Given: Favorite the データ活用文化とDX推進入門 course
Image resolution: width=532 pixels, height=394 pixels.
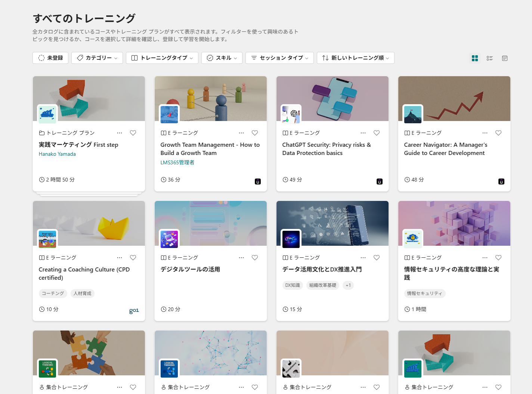Looking at the screenshot, I should coord(377,258).
